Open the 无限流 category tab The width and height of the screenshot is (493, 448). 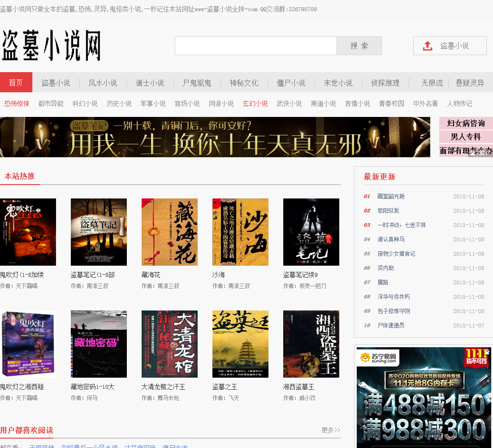[432, 83]
